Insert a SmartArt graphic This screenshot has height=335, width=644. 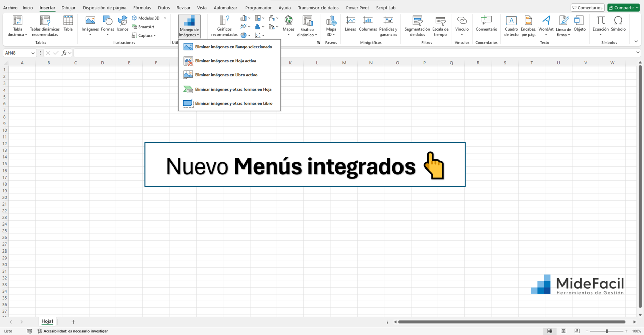pos(144,26)
